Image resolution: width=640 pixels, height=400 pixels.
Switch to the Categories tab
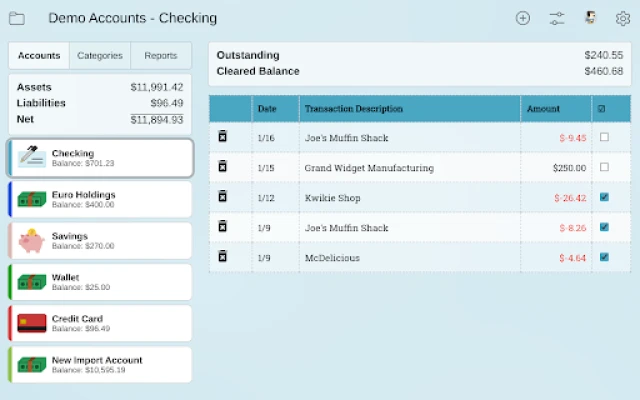tap(100, 56)
